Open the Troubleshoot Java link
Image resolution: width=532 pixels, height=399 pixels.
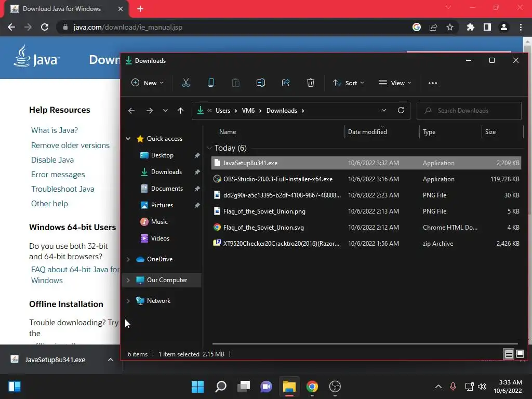63,189
